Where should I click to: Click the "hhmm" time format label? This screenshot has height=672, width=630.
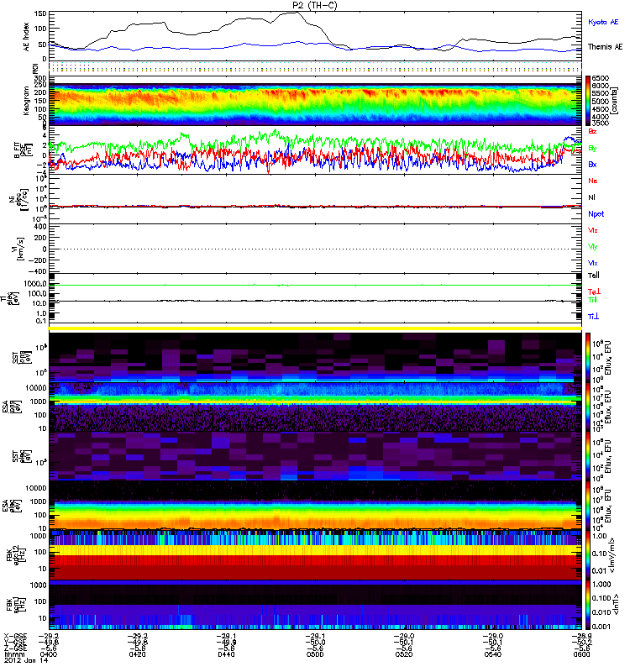tap(13, 654)
